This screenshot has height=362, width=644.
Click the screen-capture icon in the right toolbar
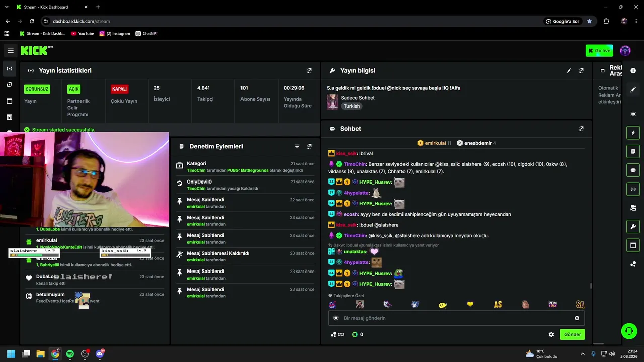coord(633,114)
